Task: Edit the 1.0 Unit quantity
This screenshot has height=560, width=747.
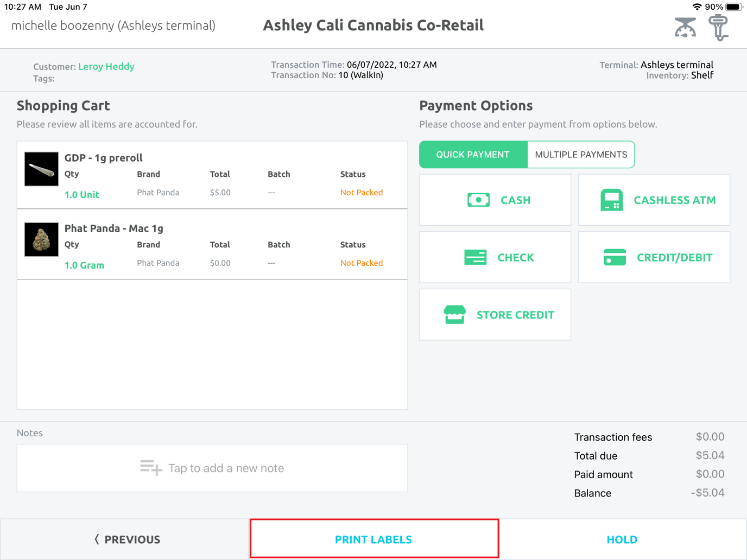Action: point(82,195)
